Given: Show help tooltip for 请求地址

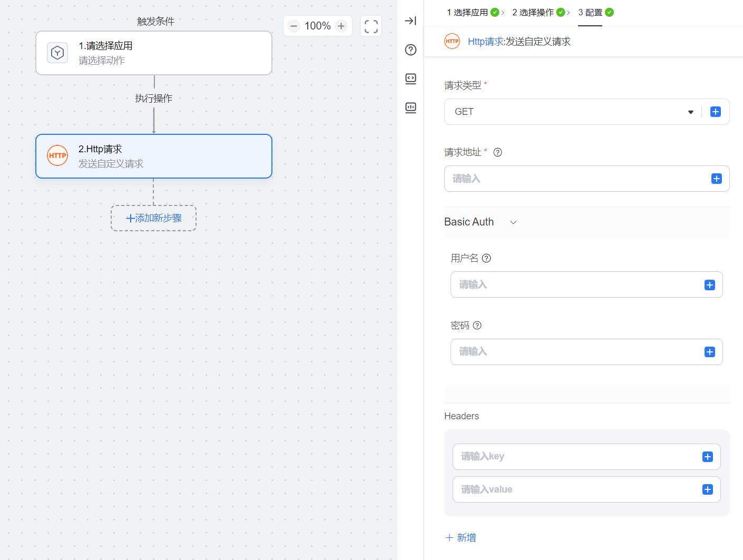Looking at the screenshot, I should (x=497, y=152).
